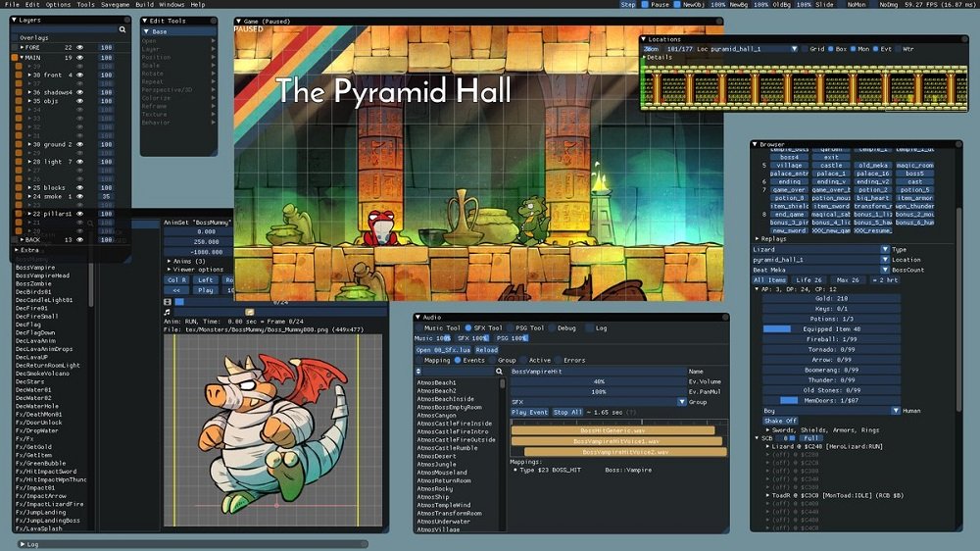Expand the Viewer options section
This screenshot has width=980, height=551.
coord(168,270)
